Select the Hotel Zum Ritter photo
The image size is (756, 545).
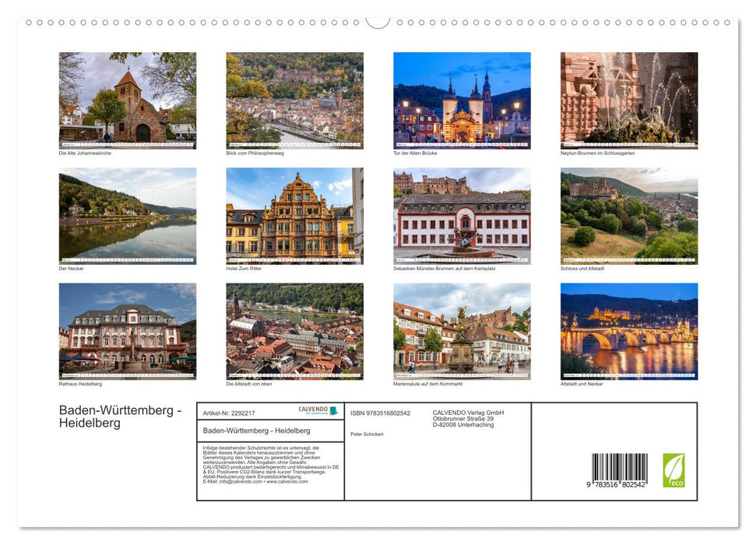click(294, 216)
